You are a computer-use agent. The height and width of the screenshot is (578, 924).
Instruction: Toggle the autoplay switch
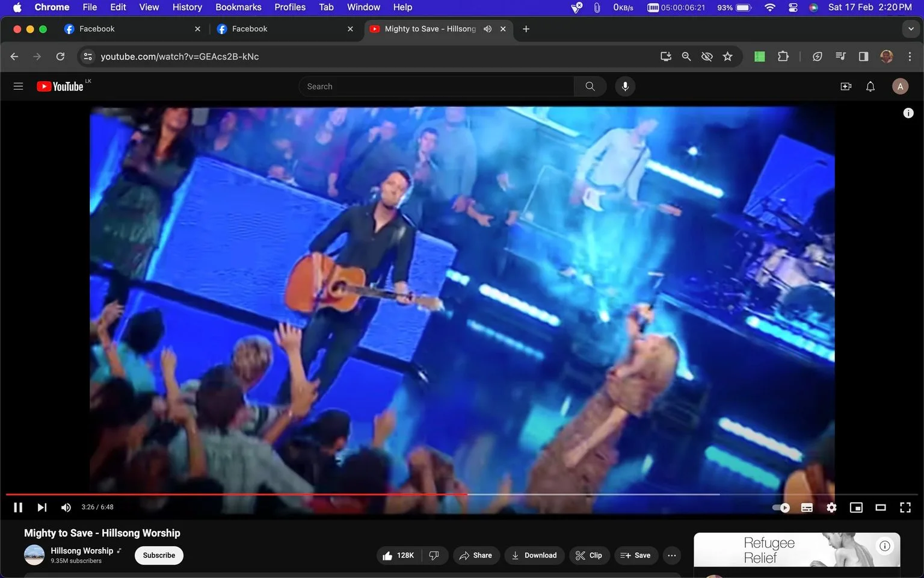[781, 508]
